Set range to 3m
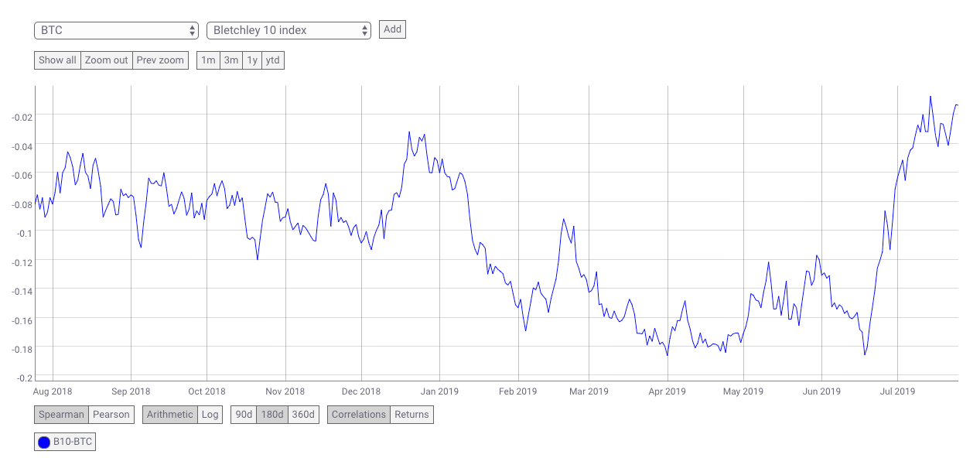Viewport: 980px width, 458px height. [230, 60]
